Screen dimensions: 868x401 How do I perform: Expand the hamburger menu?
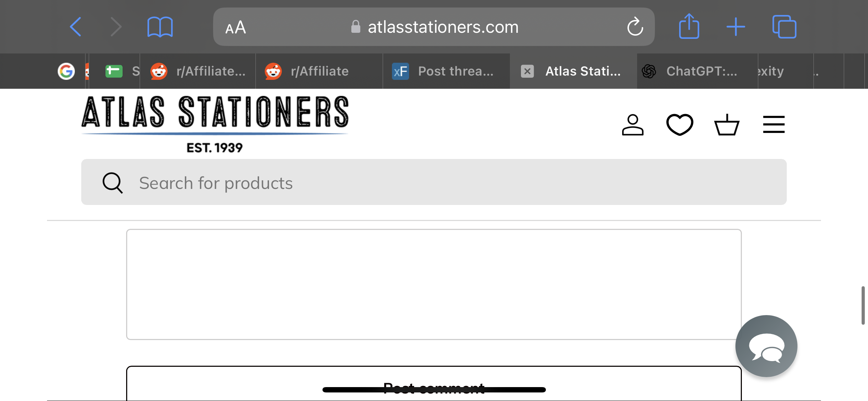pyautogui.click(x=774, y=124)
